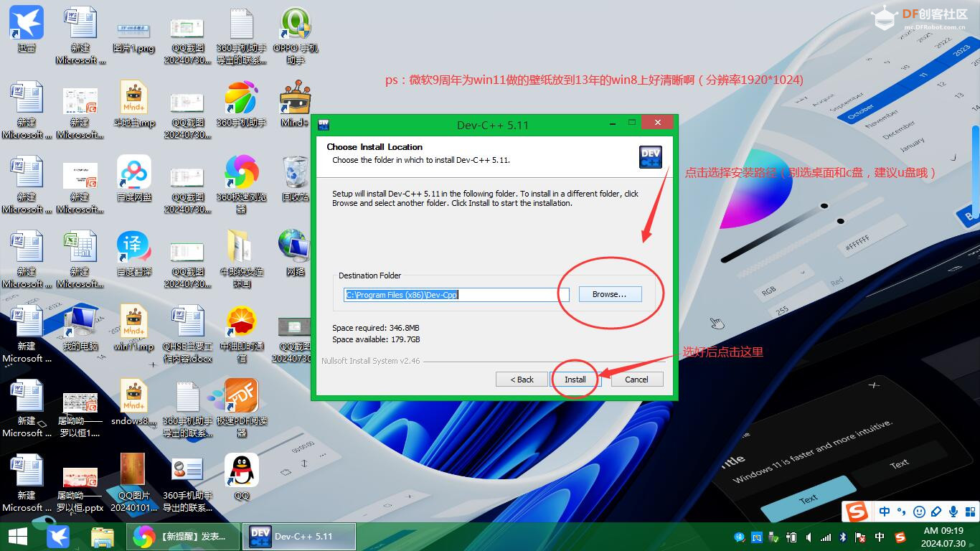Viewport: 980px width, 551px height.
Task: Select the sndows8 Mind+ file icon
Action: coord(133,402)
